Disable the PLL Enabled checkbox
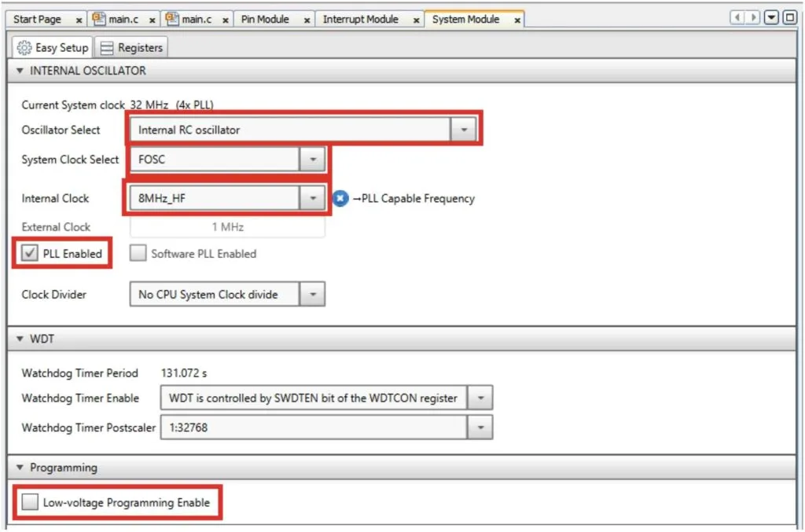805x532 pixels. (29, 253)
